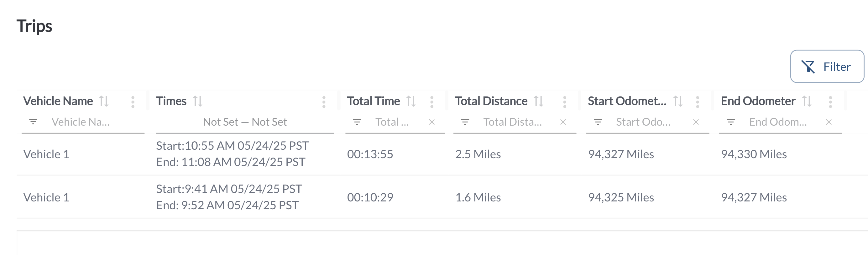Sort by Total Time
The image size is (868, 255).
411,101
